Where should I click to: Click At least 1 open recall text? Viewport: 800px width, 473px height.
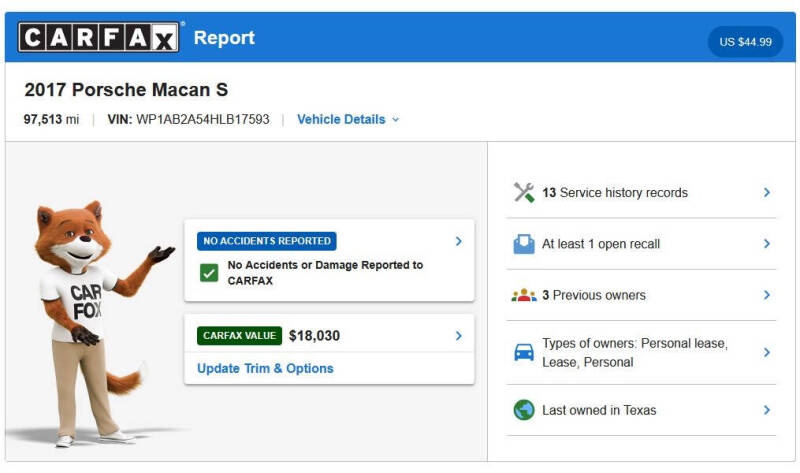point(601,244)
